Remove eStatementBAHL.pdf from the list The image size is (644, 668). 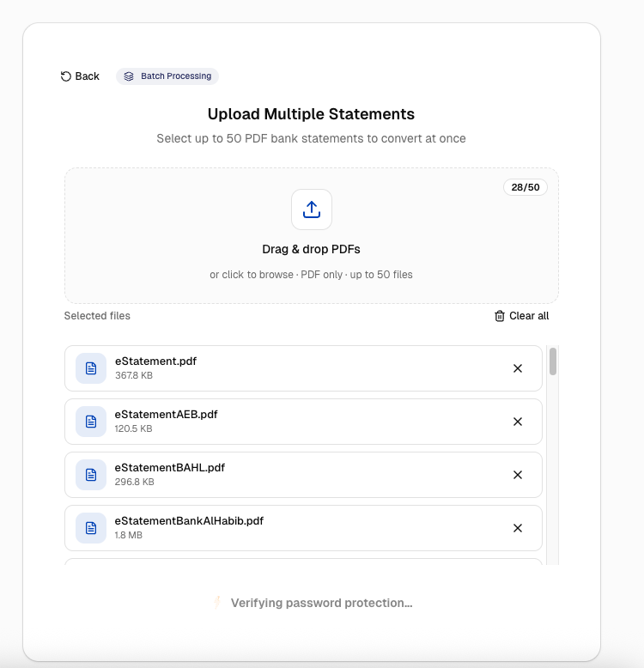(x=518, y=475)
